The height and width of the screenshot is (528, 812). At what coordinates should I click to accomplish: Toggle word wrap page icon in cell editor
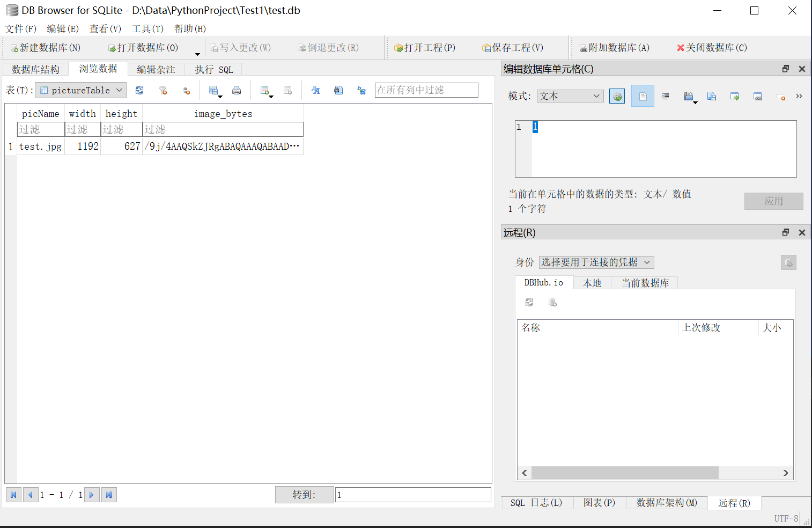click(x=643, y=96)
